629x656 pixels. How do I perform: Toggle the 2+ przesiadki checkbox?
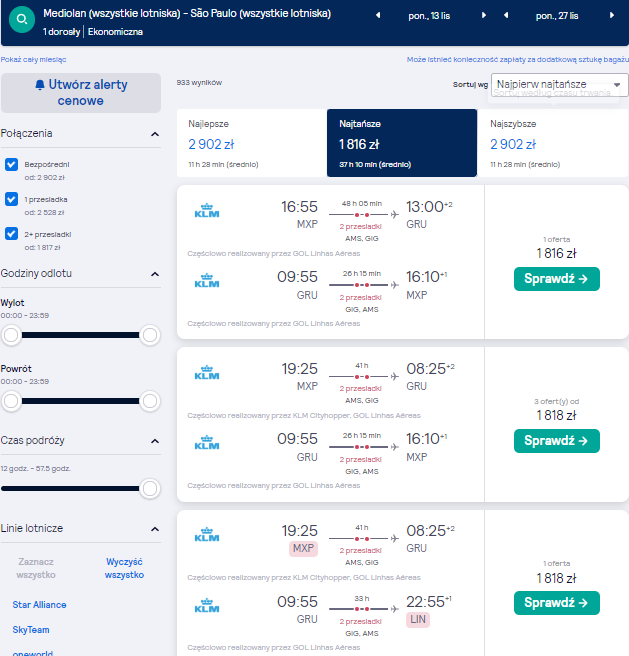tap(11, 233)
